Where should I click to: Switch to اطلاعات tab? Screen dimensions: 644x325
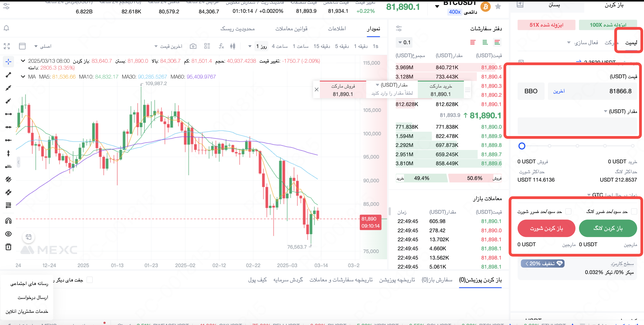pyautogui.click(x=337, y=28)
